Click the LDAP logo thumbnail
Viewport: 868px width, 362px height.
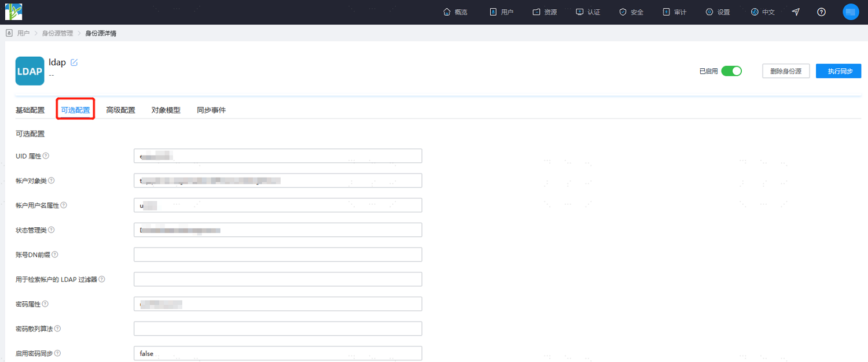(30, 71)
